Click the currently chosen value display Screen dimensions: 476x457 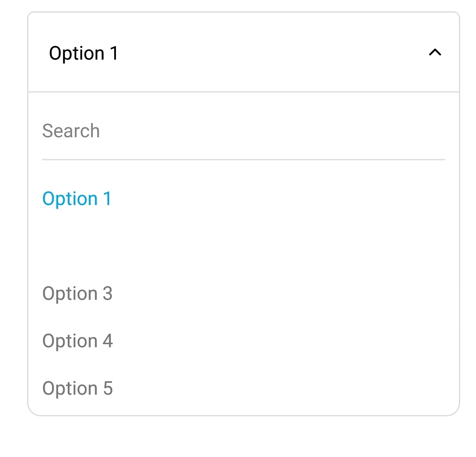[x=83, y=53]
